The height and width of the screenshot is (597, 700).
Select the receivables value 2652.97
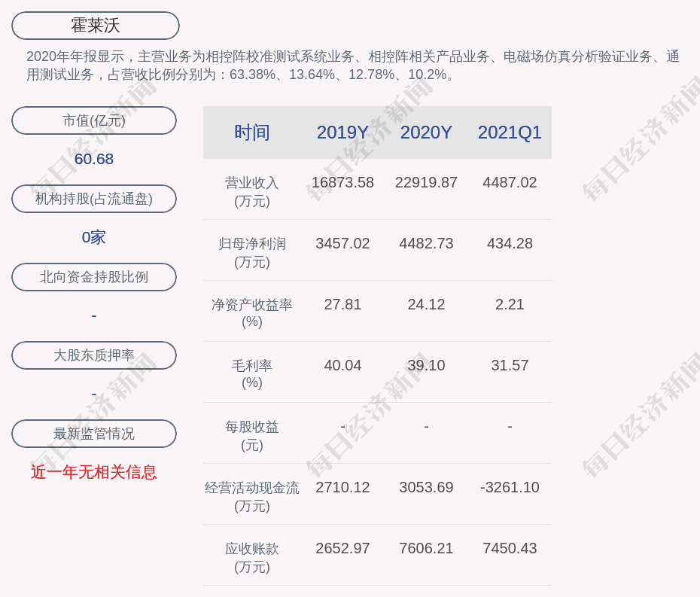[342, 548]
